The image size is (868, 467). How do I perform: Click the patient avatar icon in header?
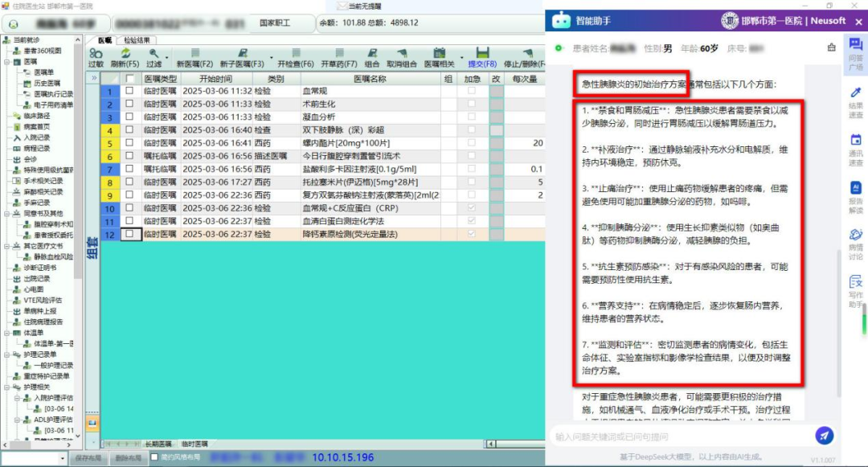click(14, 24)
